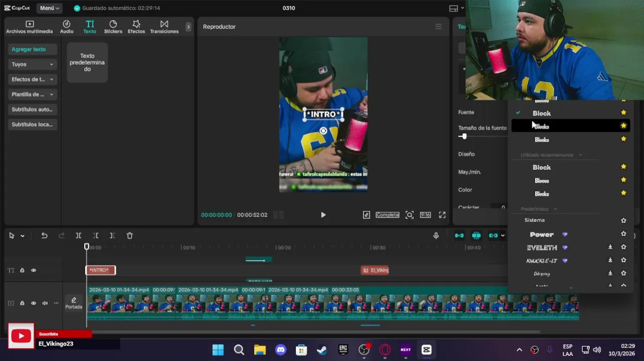The image size is (644, 361).
Task: Select the Split clip tool
Action: click(x=78, y=236)
